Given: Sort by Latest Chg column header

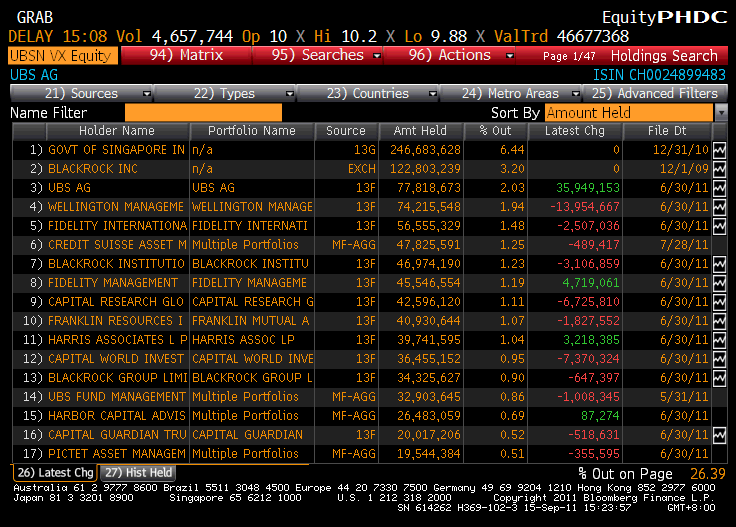Looking at the screenshot, I should click(575, 131).
